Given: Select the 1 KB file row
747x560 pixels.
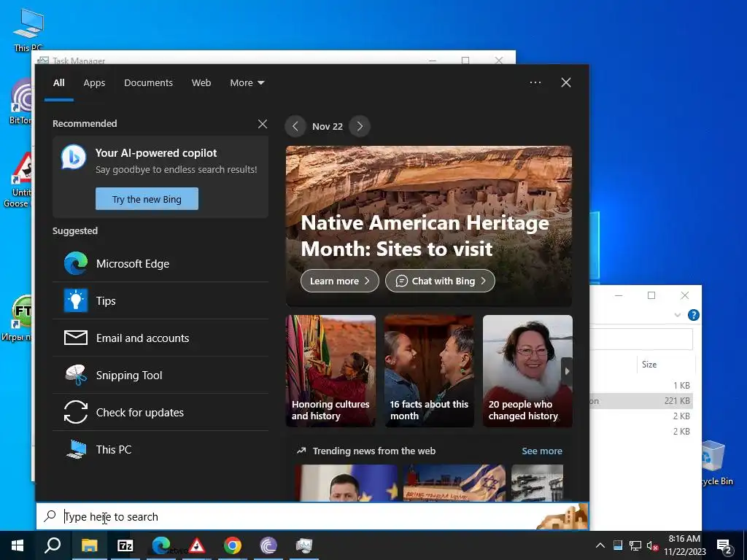Looking at the screenshot, I should [x=640, y=386].
